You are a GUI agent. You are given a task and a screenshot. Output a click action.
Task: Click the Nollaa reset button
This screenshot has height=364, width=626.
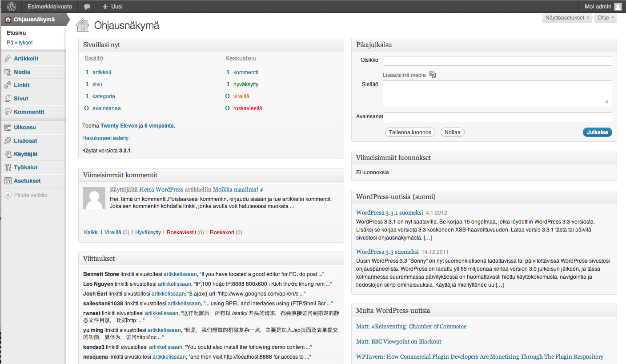[x=453, y=132]
